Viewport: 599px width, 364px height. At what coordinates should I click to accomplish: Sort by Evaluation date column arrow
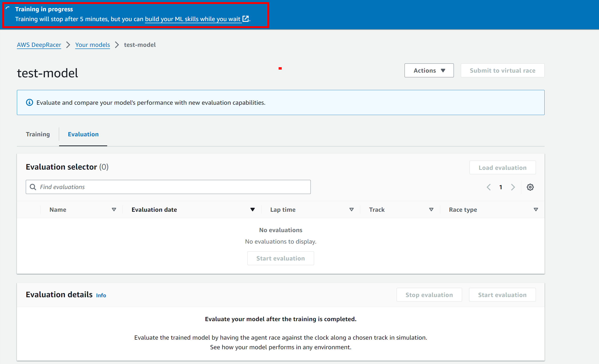pos(253,209)
